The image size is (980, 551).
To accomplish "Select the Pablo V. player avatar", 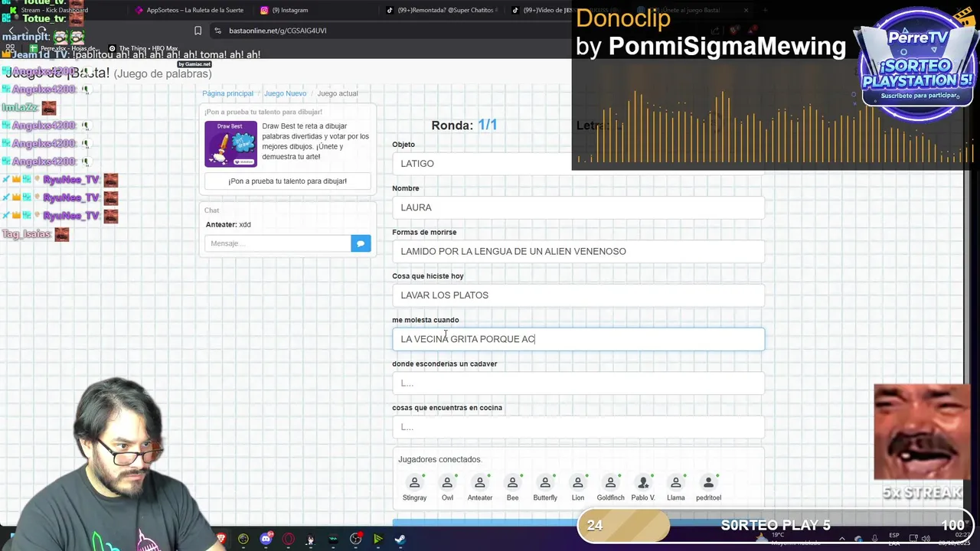I will 643,483.
